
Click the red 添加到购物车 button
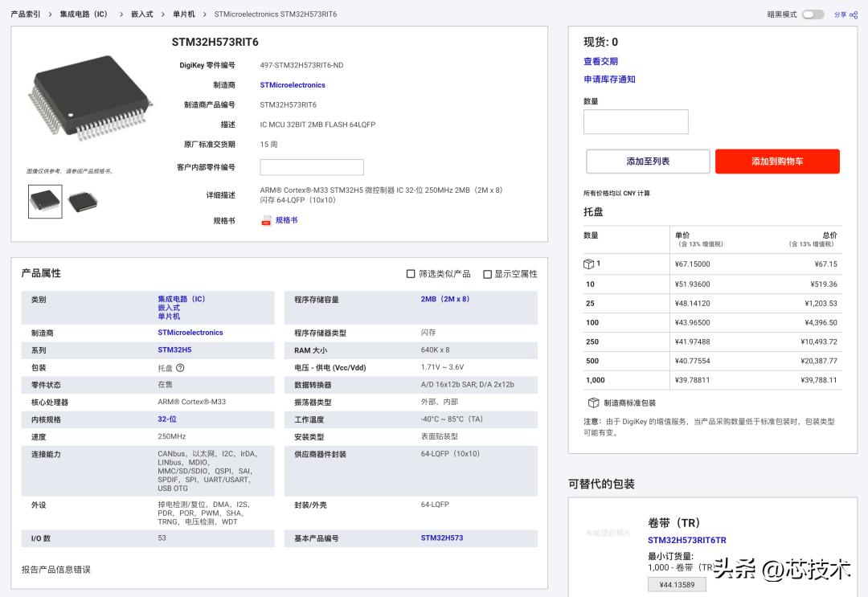(x=777, y=161)
